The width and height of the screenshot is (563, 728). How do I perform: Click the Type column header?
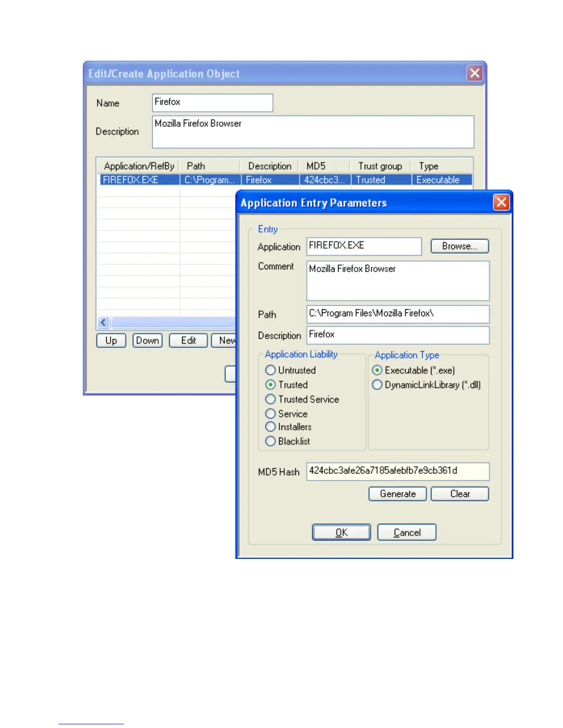(442, 166)
